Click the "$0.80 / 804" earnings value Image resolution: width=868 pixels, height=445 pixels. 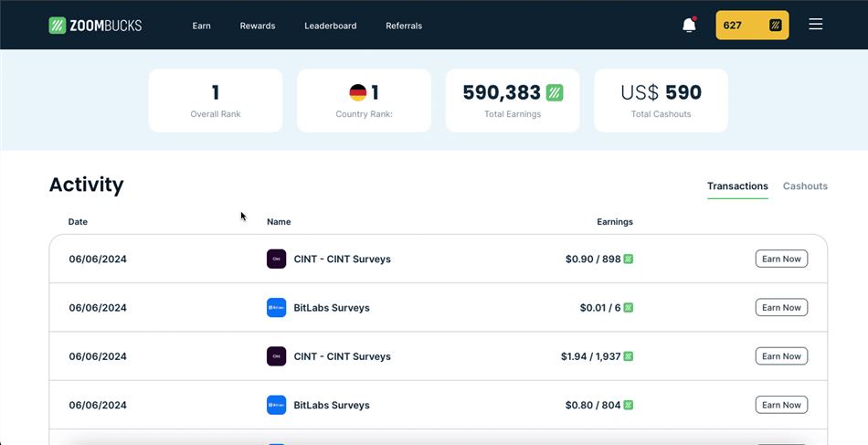coord(593,405)
